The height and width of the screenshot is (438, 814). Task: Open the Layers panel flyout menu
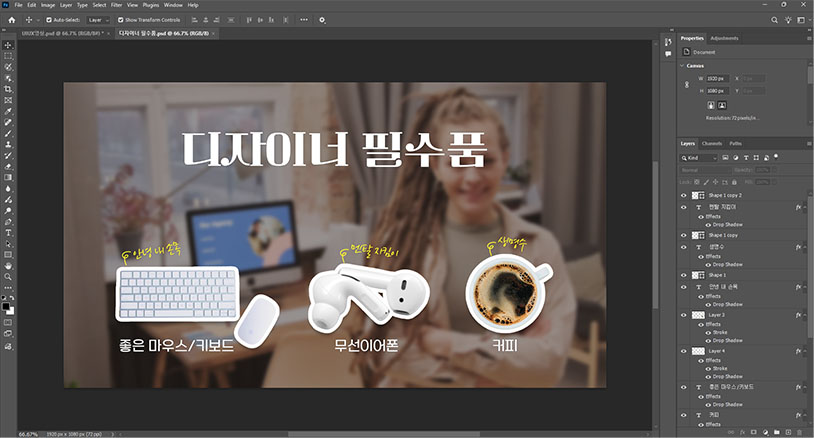(809, 144)
